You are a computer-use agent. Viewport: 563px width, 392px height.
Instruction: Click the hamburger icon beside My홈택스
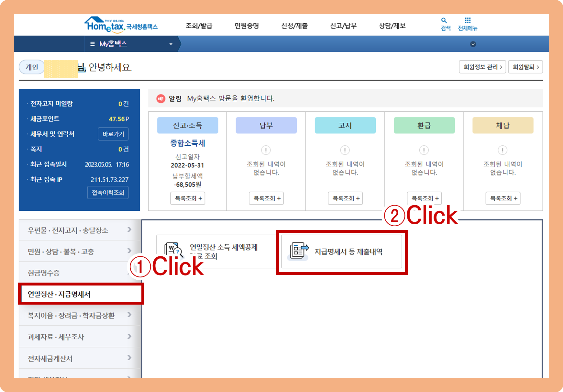click(x=93, y=44)
